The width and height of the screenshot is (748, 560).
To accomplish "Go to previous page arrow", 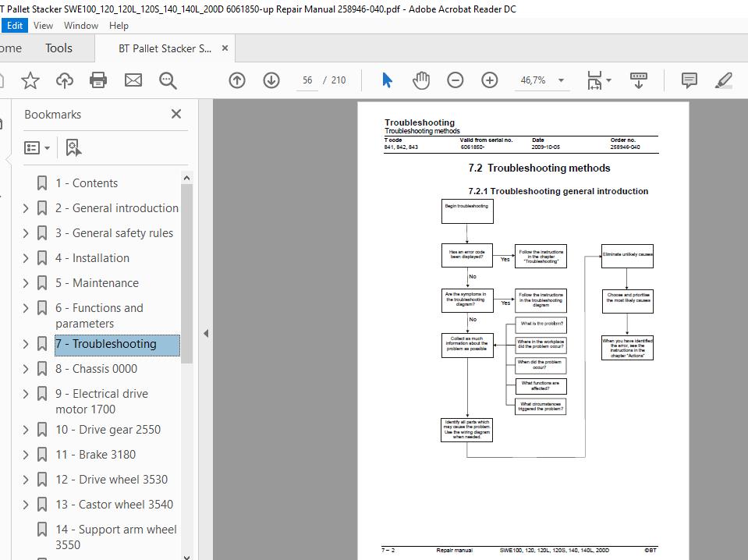I will [237, 80].
